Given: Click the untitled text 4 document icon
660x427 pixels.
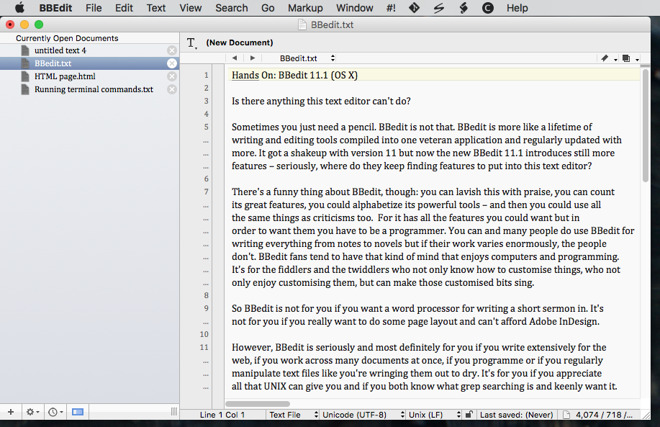Looking at the screenshot, I should [25, 51].
